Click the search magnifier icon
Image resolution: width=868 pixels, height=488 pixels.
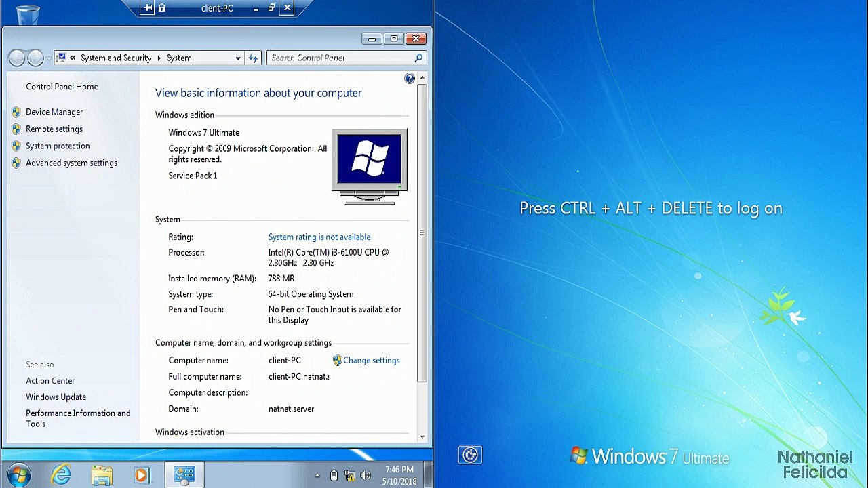(x=418, y=58)
